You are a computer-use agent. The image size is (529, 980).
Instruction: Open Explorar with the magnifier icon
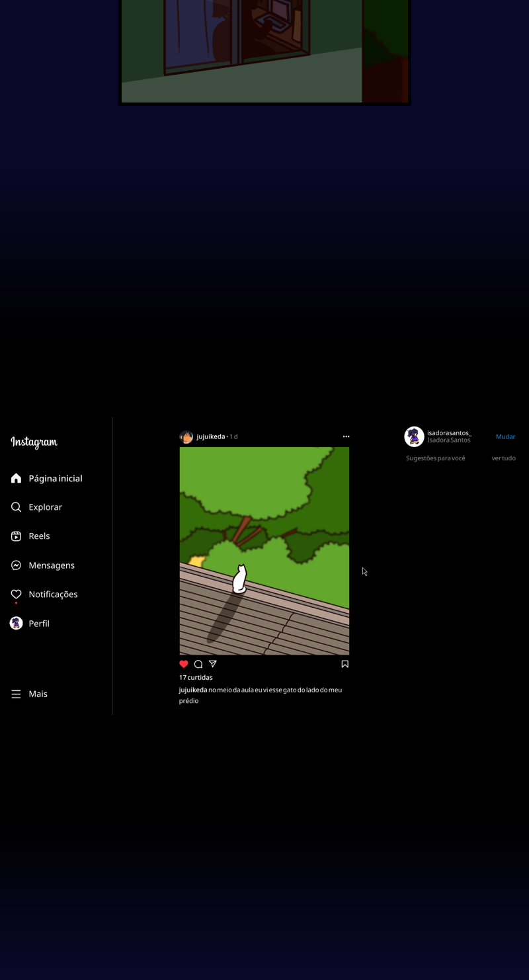[x=17, y=507]
